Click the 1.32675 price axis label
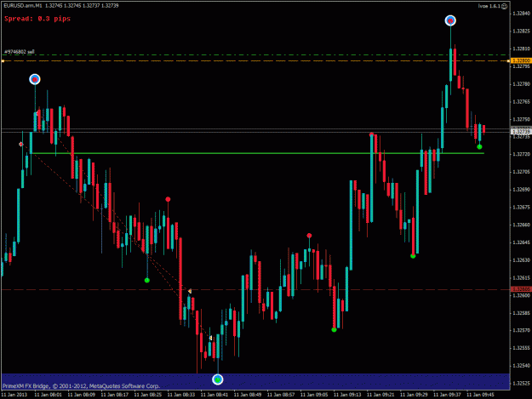532x399 pixels. point(522,207)
